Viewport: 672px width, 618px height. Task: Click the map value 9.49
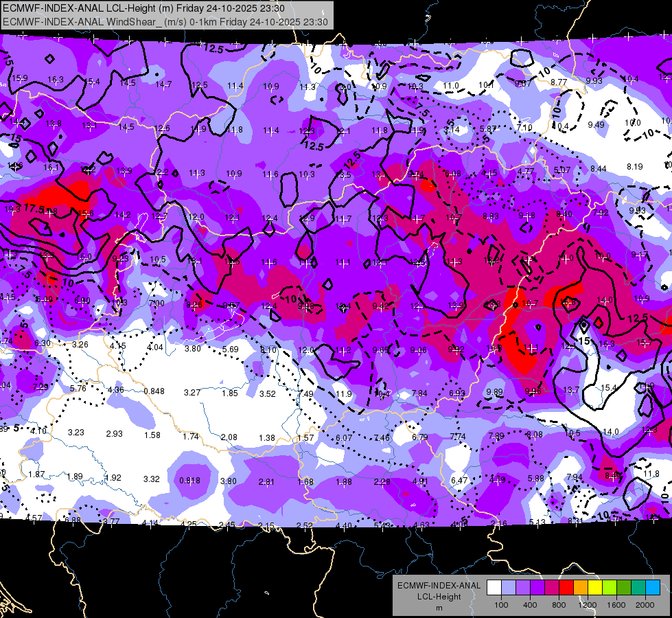coord(596,124)
